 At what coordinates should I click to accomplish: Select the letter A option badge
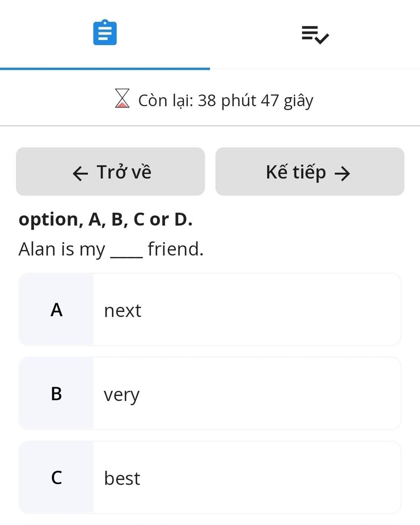pos(56,310)
